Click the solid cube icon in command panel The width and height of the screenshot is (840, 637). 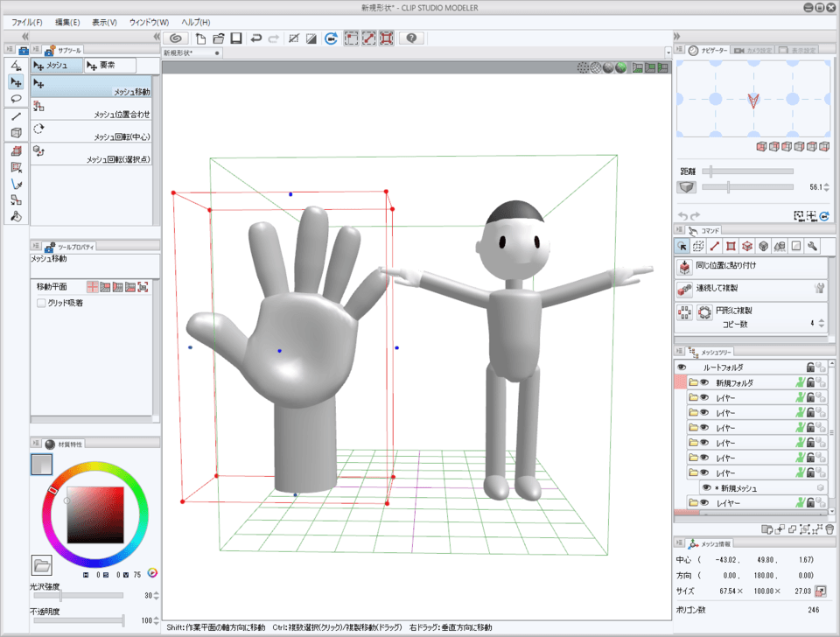pyautogui.click(x=763, y=246)
